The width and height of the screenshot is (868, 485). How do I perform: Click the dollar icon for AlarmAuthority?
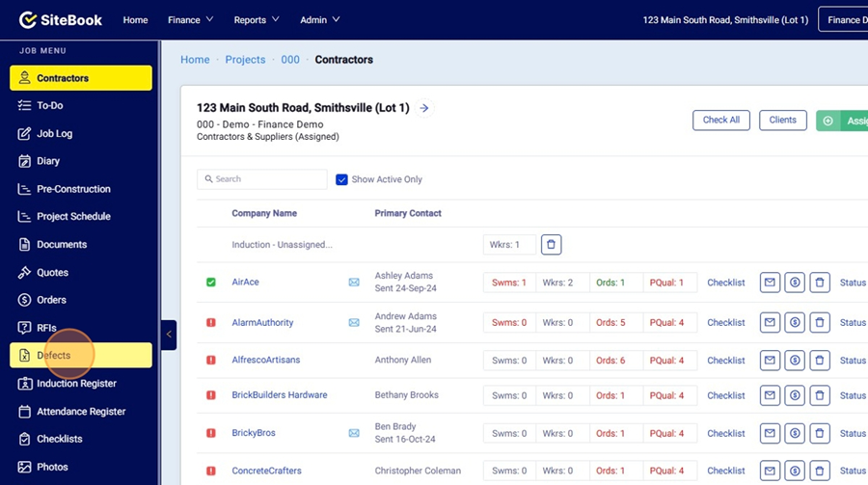tap(795, 322)
